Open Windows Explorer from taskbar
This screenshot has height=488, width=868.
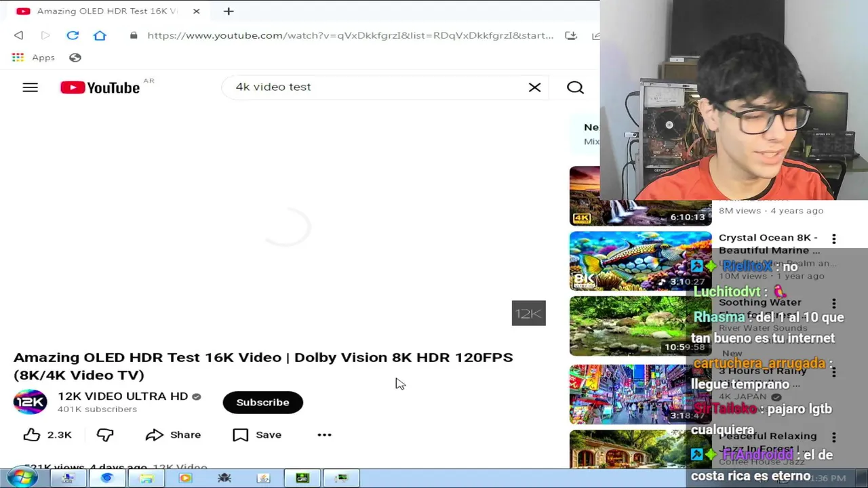146,479
